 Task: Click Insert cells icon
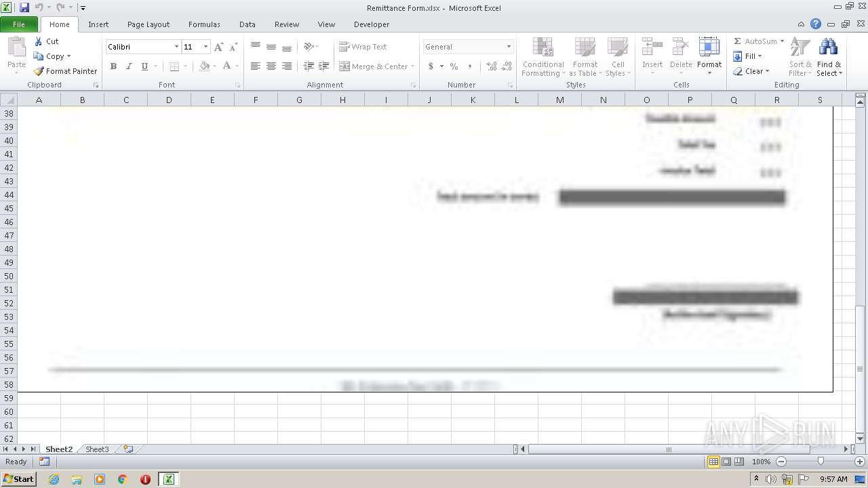point(652,47)
